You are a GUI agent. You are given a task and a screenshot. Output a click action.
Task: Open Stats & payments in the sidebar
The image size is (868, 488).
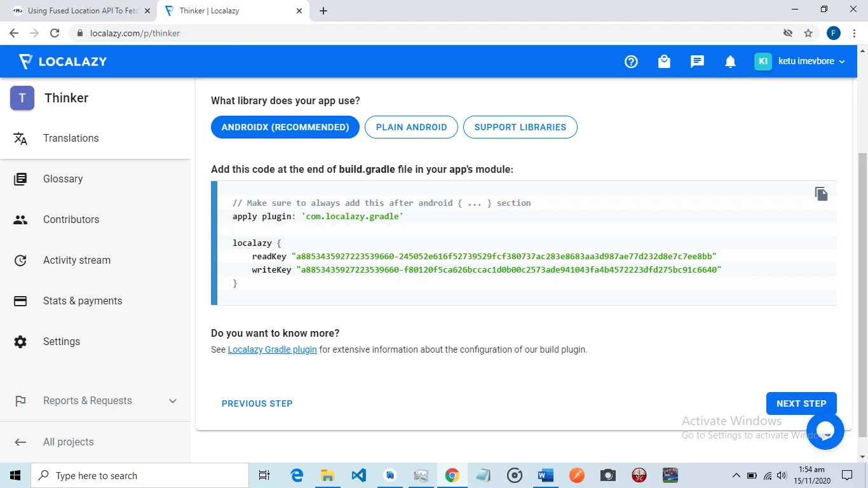[95, 301]
